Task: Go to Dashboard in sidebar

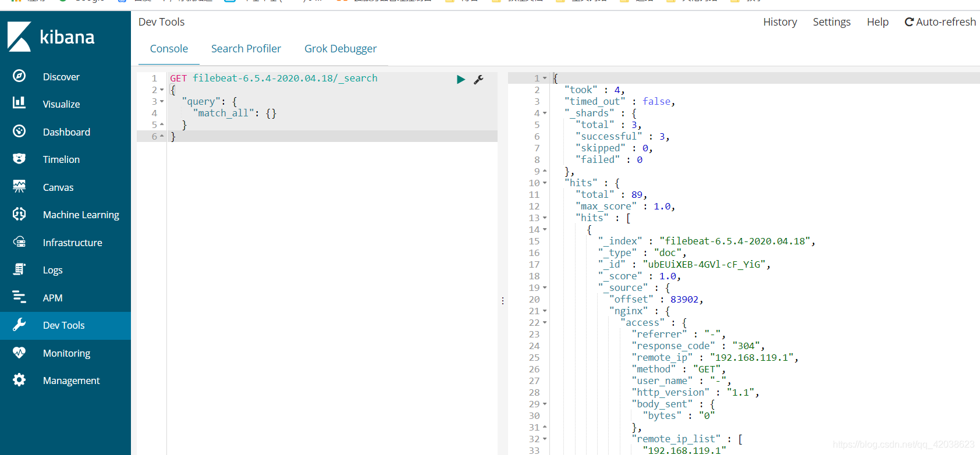Action: [65, 132]
